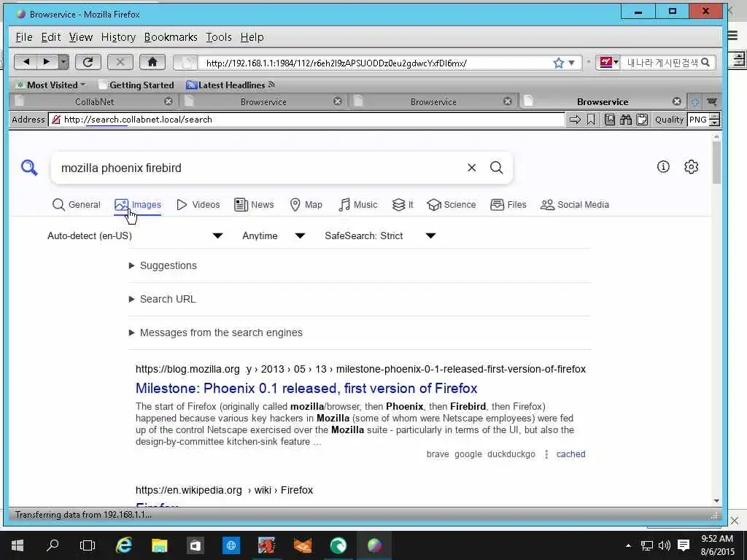This screenshot has height=560, width=747.
Task: Go to the Firefox Home page icon
Action: [152, 62]
